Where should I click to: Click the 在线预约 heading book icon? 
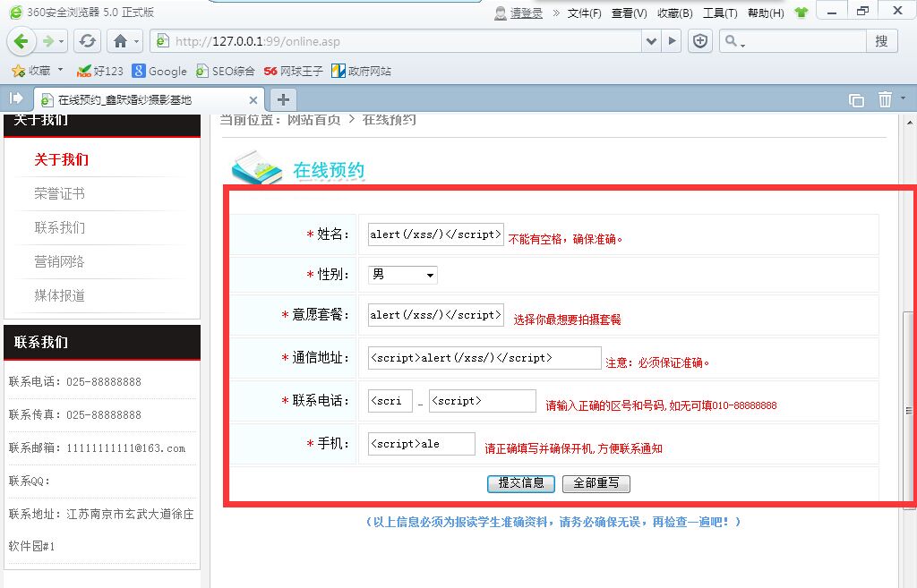click(256, 167)
